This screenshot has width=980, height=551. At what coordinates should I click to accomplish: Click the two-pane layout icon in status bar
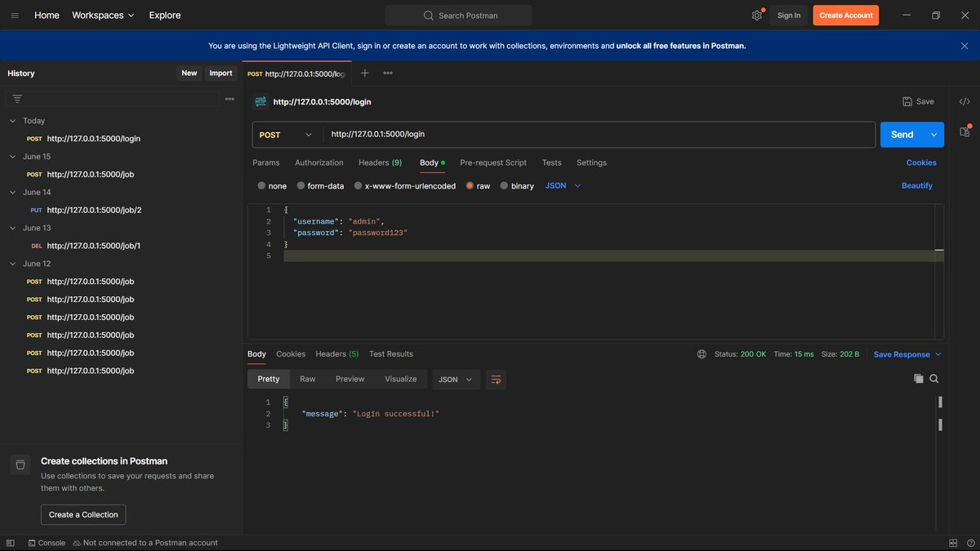[953, 543]
